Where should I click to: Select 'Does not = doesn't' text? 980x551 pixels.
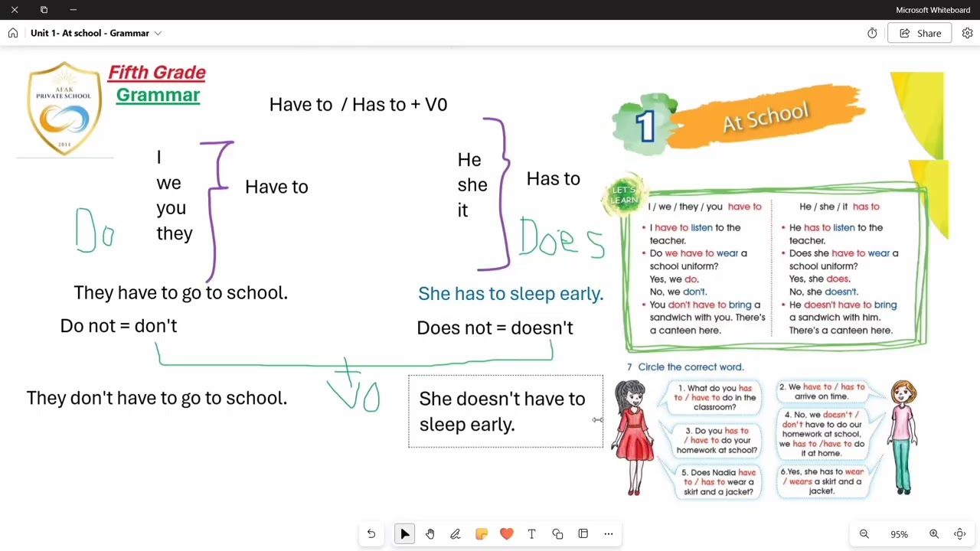(x=495, y=328)
